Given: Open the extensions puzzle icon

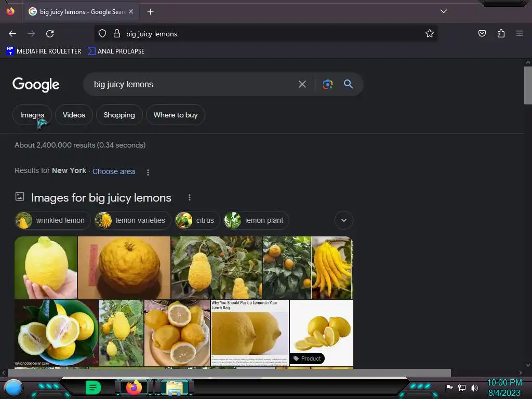Looking at the screenshot, I should click(x=501, y=33).
